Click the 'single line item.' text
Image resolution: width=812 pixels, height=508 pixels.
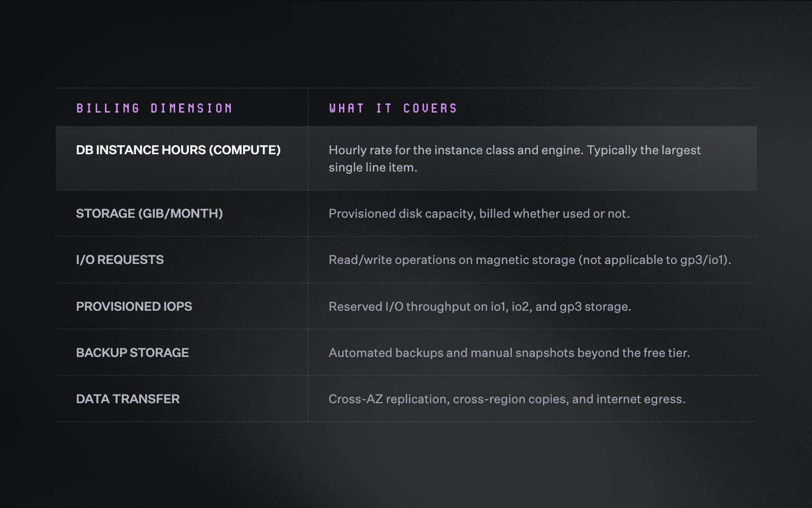(x=373, y=167)
